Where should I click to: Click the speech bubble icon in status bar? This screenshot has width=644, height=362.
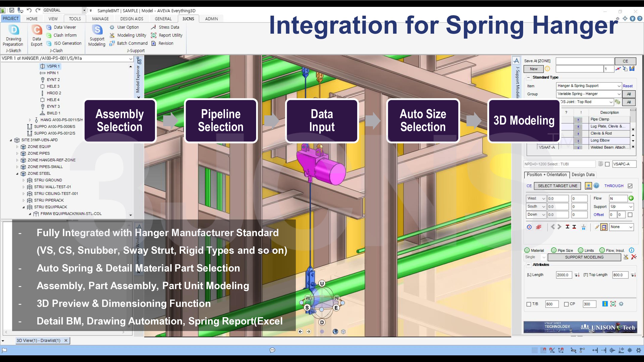tap(272, 350)
